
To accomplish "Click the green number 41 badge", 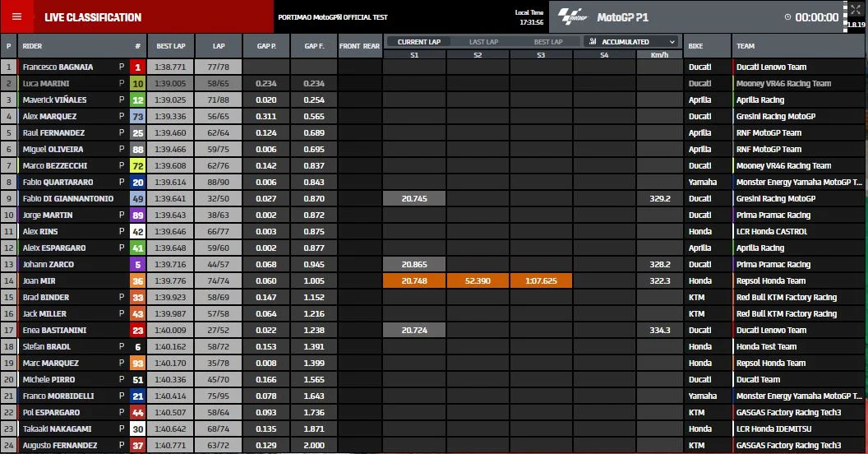I will (x=138, y=248).
